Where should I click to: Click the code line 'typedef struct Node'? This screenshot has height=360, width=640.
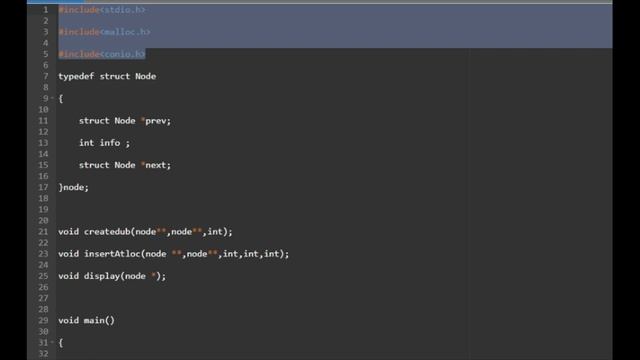click(x=107, y=76)
